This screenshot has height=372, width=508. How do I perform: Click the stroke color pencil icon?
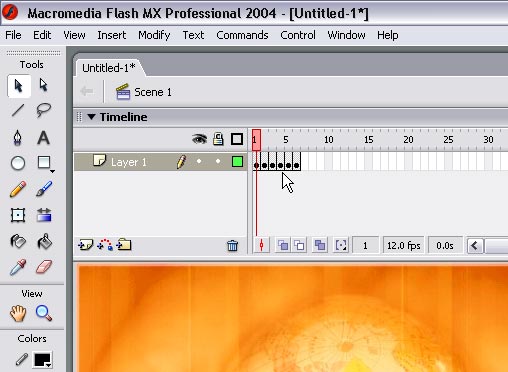(x=21, y=360)
